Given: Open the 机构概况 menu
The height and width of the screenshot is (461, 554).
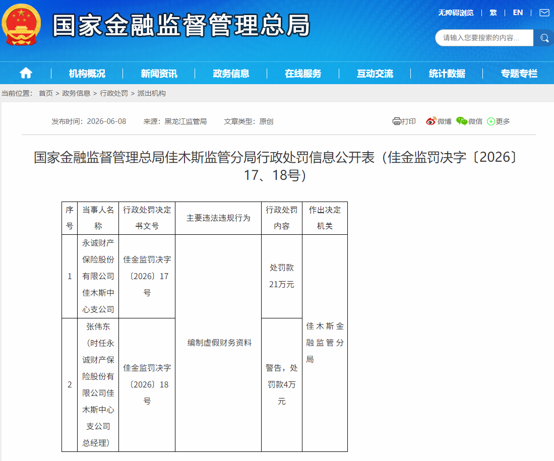Looking at the screenshot, I should coord(87,73).
